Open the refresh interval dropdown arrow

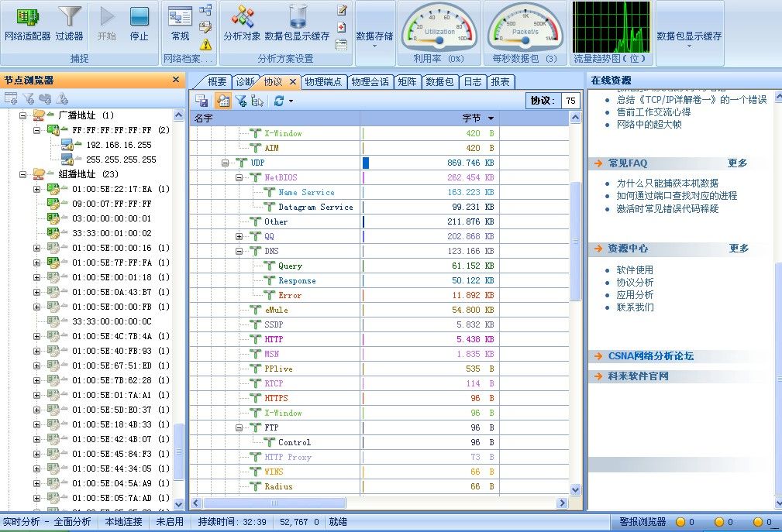pos(291,101)
